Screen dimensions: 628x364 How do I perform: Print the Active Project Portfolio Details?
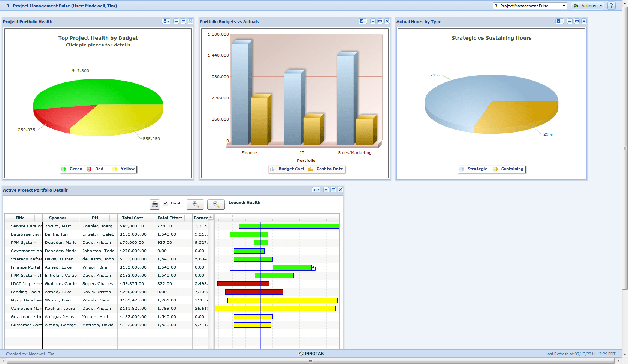click(x=154, y=204)
